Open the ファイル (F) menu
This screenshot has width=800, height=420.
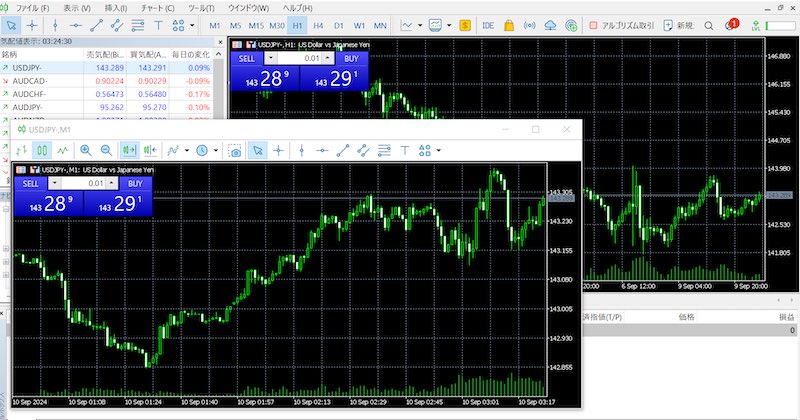click(33, 8)
